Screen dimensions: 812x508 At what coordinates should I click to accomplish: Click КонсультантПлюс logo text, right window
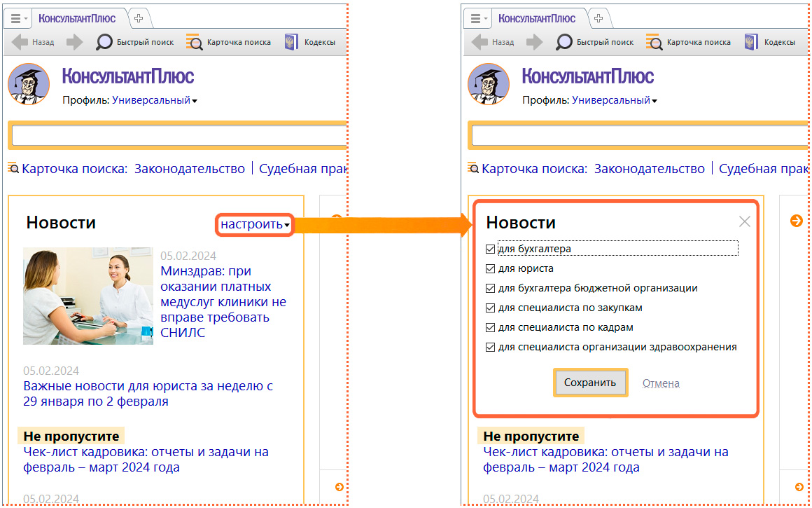tap(588, 76)
